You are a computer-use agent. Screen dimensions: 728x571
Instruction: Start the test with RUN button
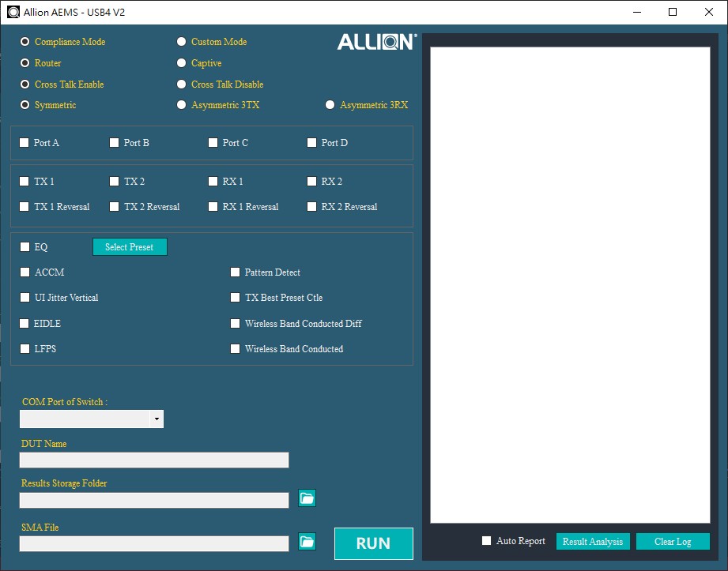point(374,543)
